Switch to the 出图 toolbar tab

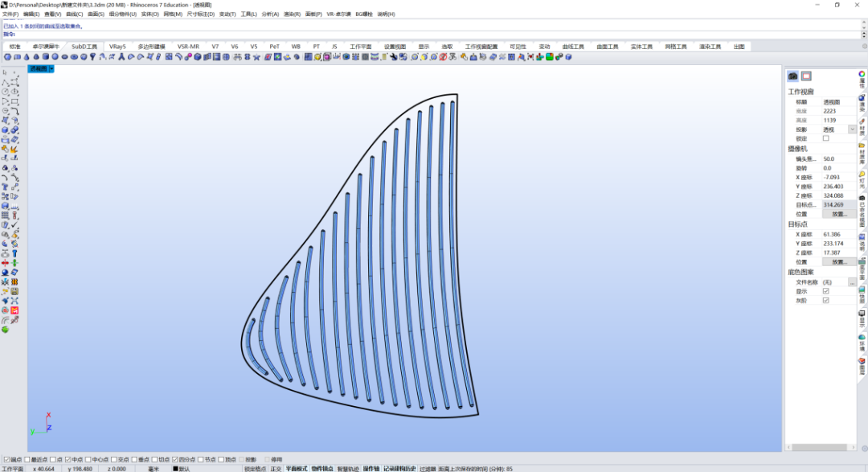pyautogui.click(x=739, y=47)
